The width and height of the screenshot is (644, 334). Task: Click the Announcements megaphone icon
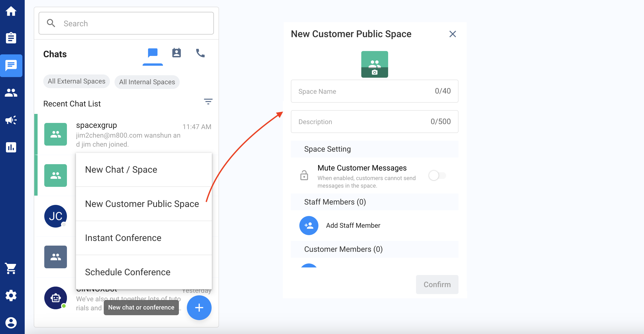[11, 120]
